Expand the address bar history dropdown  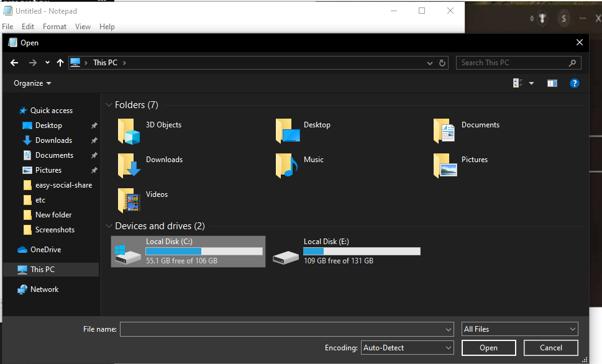pyautogui.click(x=430, y=63)
